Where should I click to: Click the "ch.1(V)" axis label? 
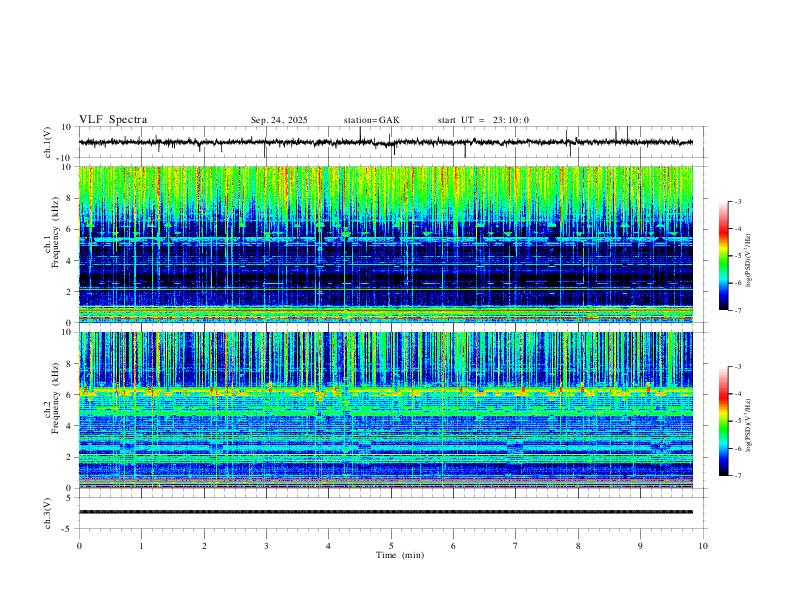[48, 142]
